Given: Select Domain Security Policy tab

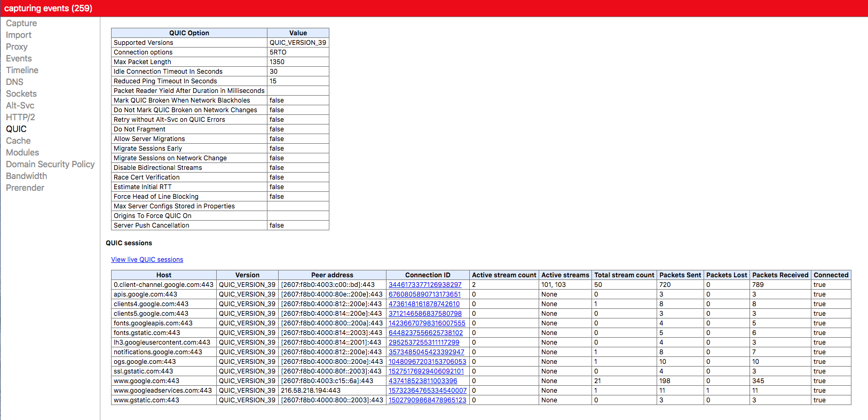Looking at the screenshot, I should click(50, 165).
